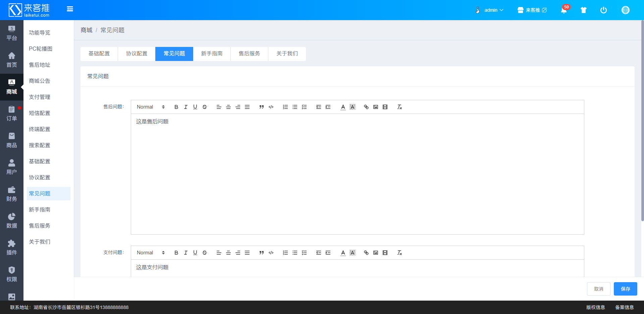Align text left in the 售后问题 editor
The height and width of the screenshot is (314, 644).
[x=219, y=107]
